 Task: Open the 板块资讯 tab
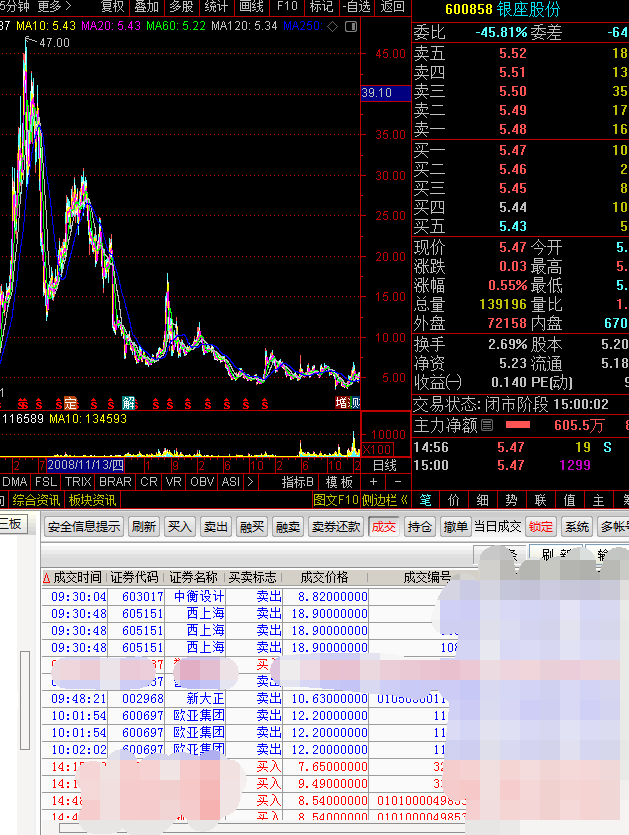point(92,500)
